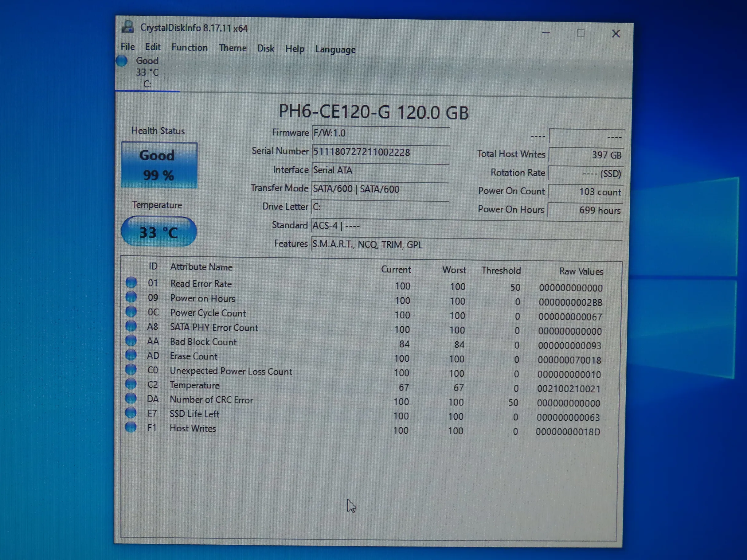Click the Health Status label
Viewport: 747px width, 560px height.
click(x=158, y=131)
